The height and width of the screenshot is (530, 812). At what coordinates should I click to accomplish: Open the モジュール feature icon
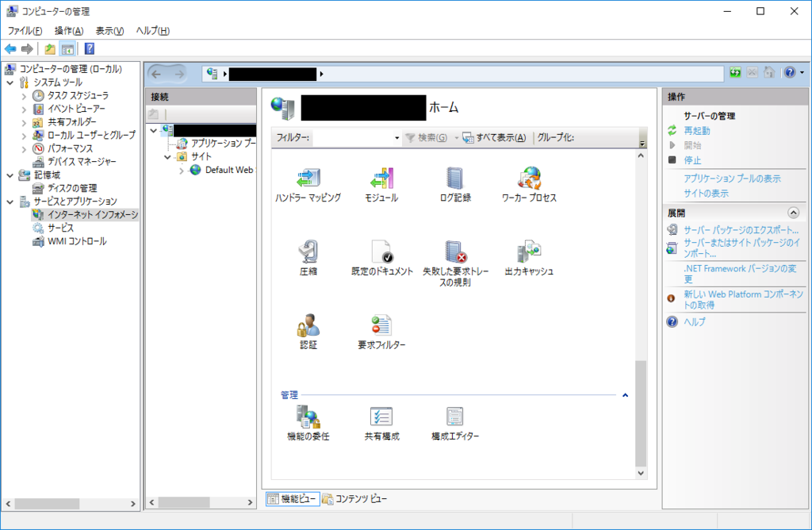click(381, 185)
